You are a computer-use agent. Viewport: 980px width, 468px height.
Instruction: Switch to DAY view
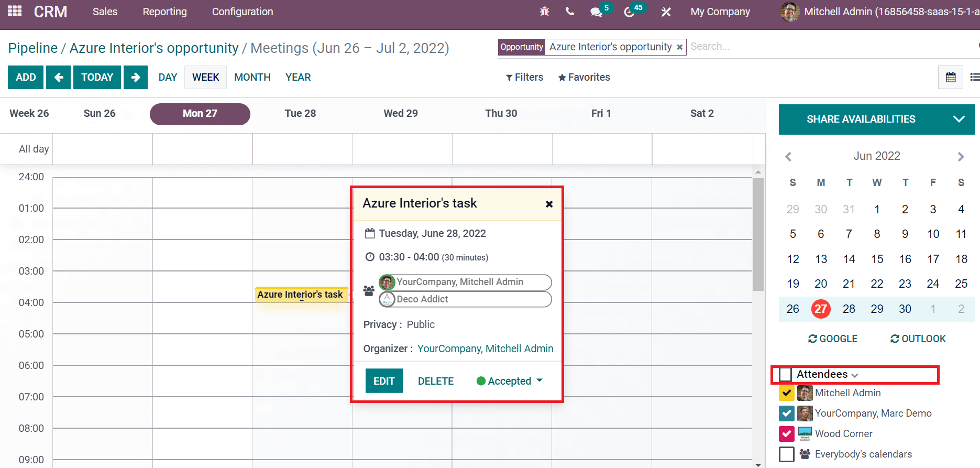click(x=168, y=77)
